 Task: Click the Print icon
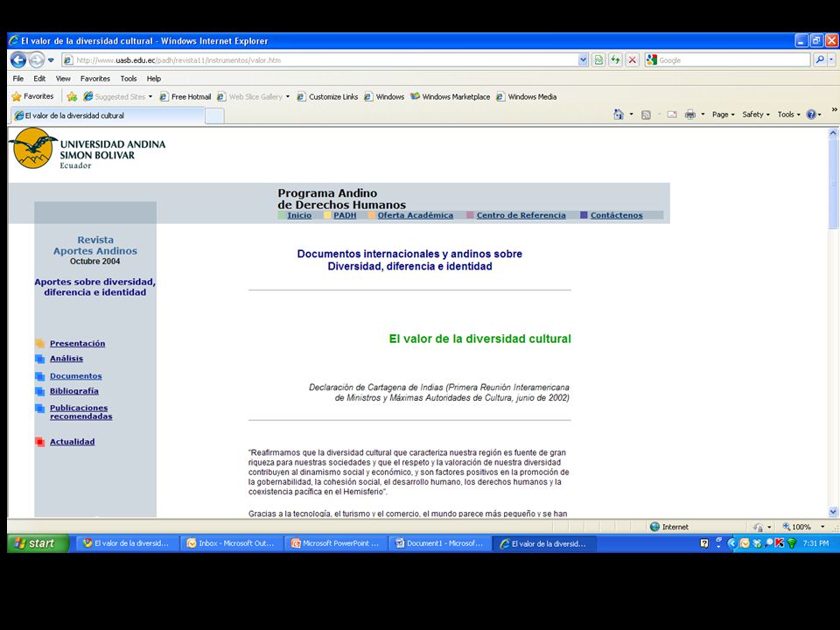point(690,115)
